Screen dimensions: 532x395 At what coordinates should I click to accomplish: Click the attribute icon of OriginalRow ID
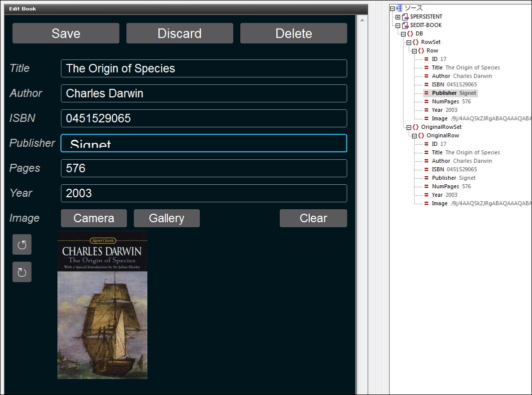(x=427, y=144)
